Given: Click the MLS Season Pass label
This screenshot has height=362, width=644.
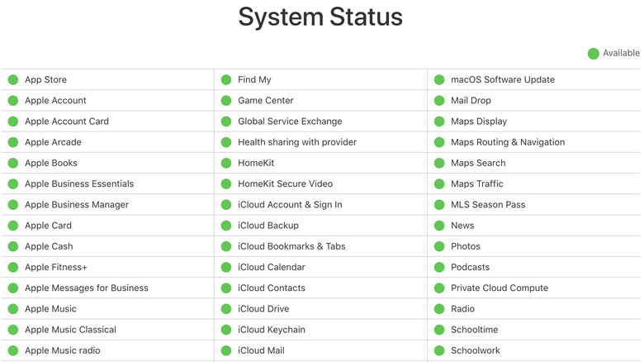Looking at the screenshot, I should point(487,205).
